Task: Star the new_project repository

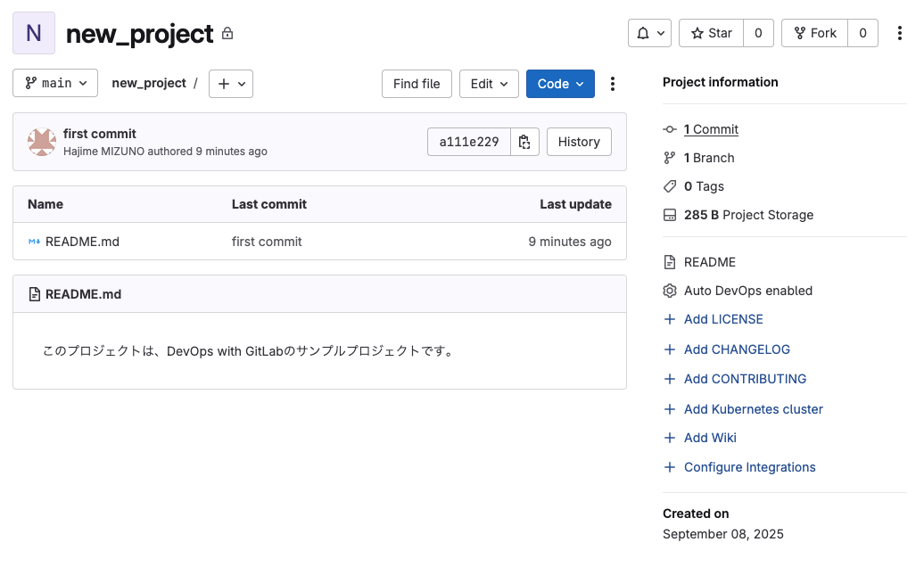Action: tap(712, 33)
